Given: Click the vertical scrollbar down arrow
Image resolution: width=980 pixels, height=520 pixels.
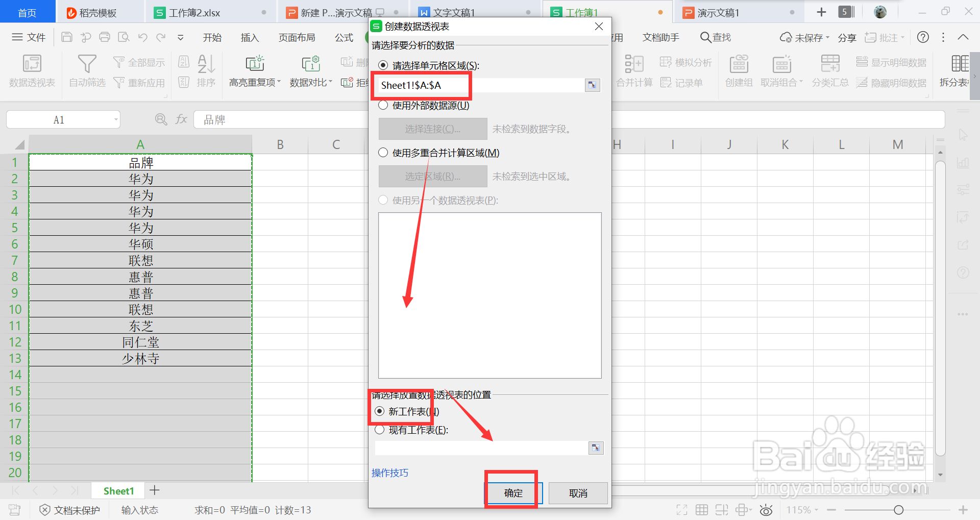Looking at the screenshot, I should point(940,475).
